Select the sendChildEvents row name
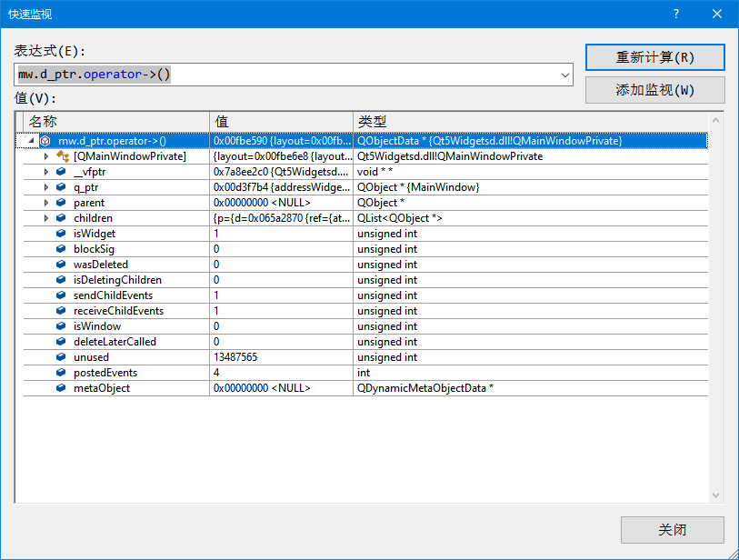The height and width of the screenshot is (560, 739). (x=113, y=295)
